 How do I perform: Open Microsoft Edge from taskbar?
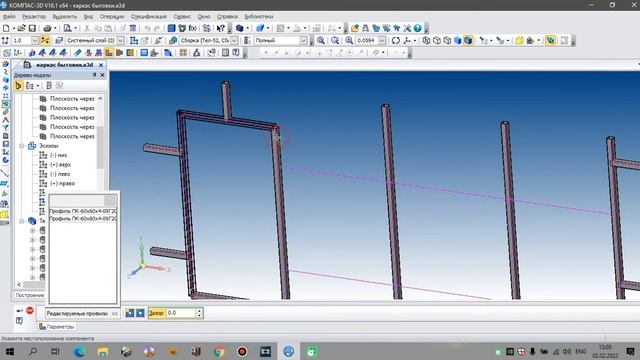click(79, 351)
